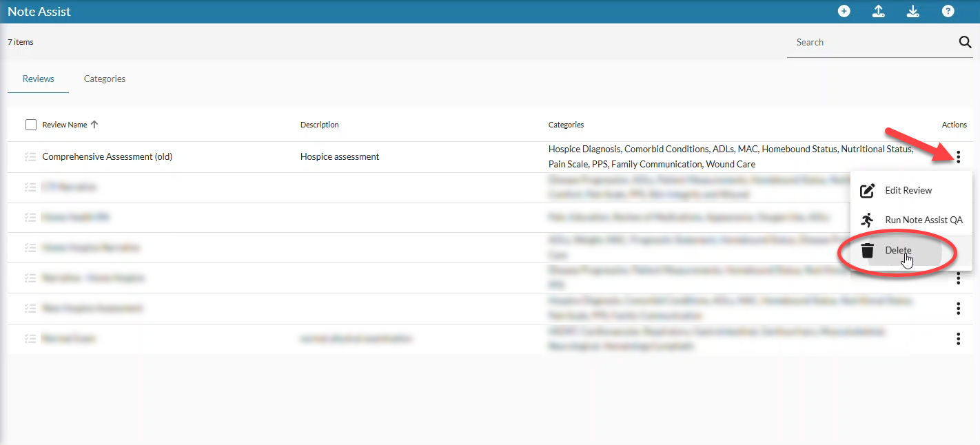
Task: Open the three-dot menu on the second-to-last row
Action: click(x=958, y=309)
